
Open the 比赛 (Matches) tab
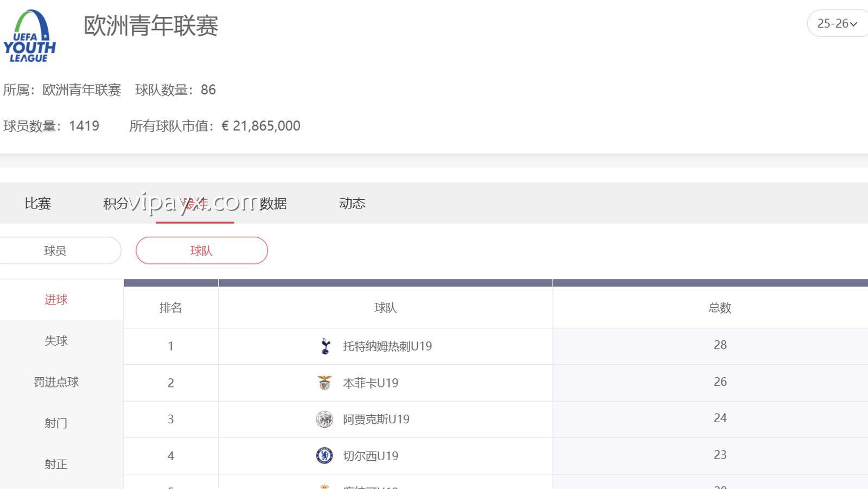[x=37, y=204]
